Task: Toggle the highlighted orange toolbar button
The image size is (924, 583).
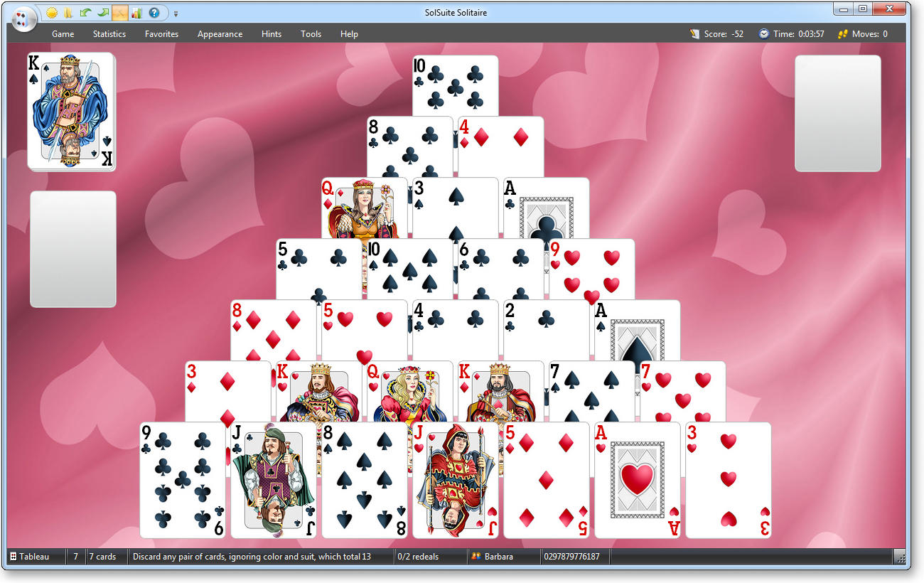Action: point(119,13)
